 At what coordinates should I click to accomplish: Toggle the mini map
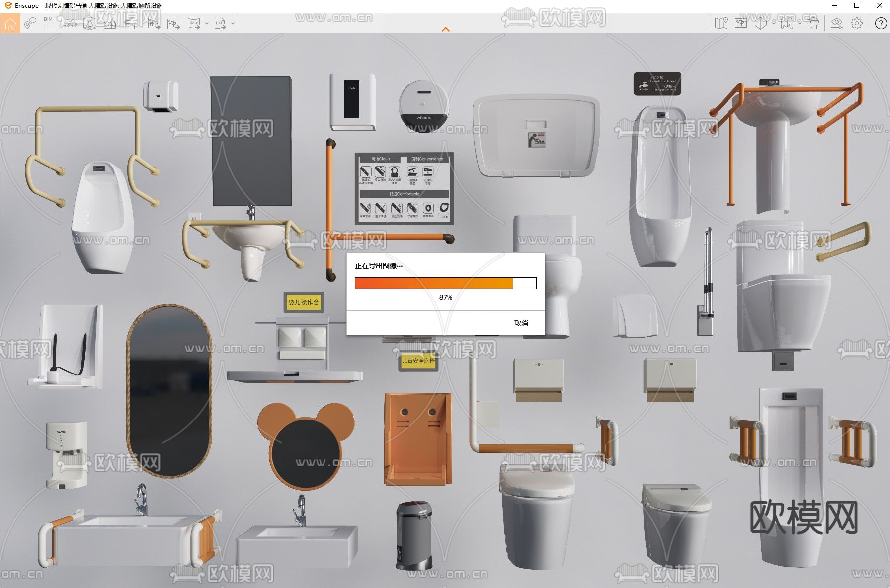pyautogui.click(x=721, y=23)
